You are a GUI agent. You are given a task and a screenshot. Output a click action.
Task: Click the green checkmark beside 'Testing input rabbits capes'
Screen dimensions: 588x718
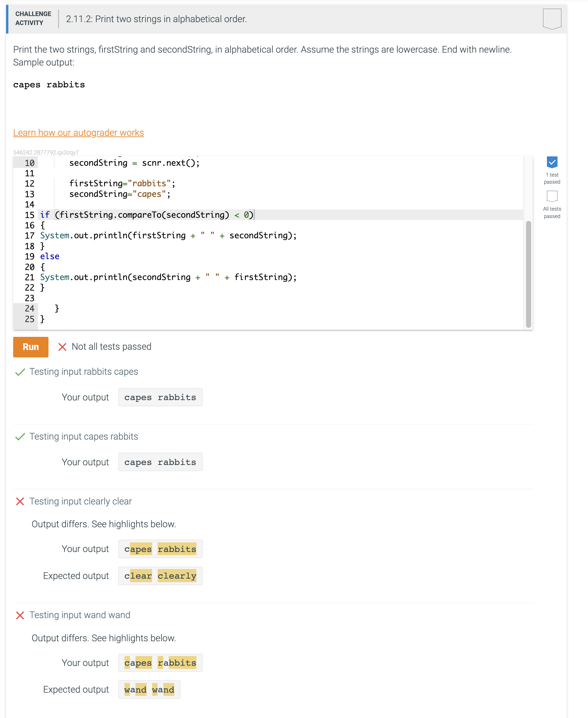20,372
